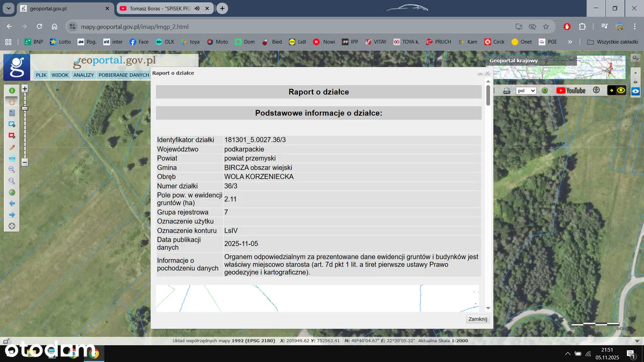This screenshot has width=644, height=362.
Task: Select the red rectangle selection tool
Action: pyautogui.click(x=12, y=136)
